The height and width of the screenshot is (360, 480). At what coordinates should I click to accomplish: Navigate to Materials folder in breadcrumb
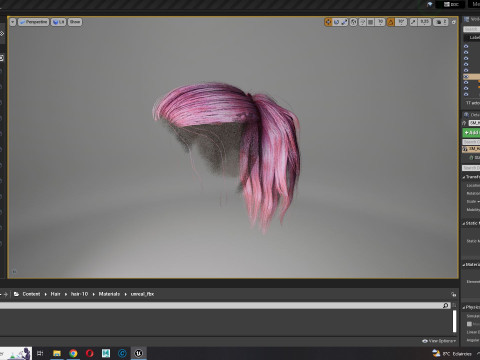coord(109,294)
